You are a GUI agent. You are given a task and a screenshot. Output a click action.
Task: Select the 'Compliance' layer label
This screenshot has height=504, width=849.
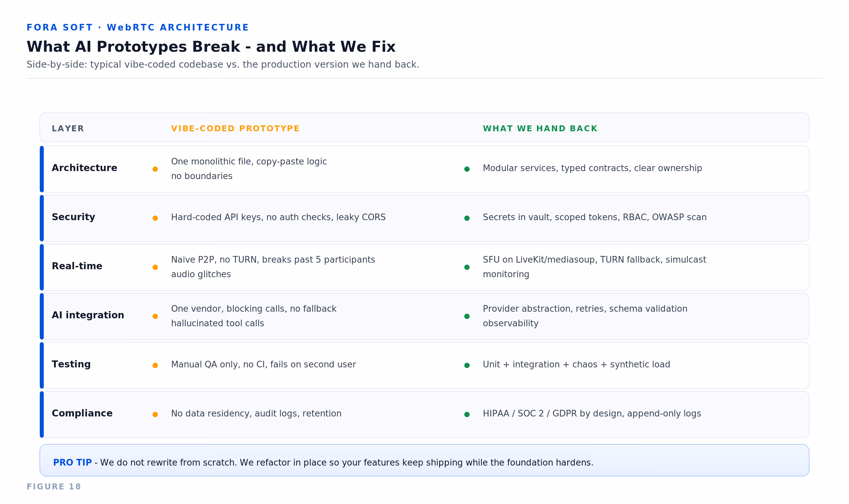point(82,414)
